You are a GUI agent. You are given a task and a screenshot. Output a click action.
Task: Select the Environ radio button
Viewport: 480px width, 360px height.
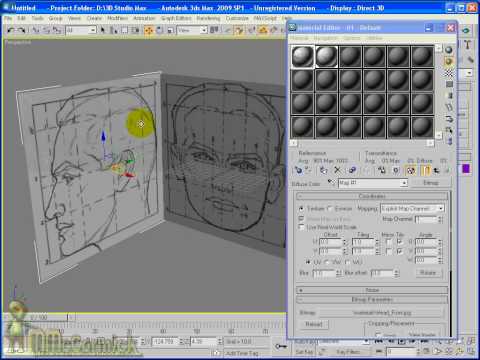(x=329, y=209)
